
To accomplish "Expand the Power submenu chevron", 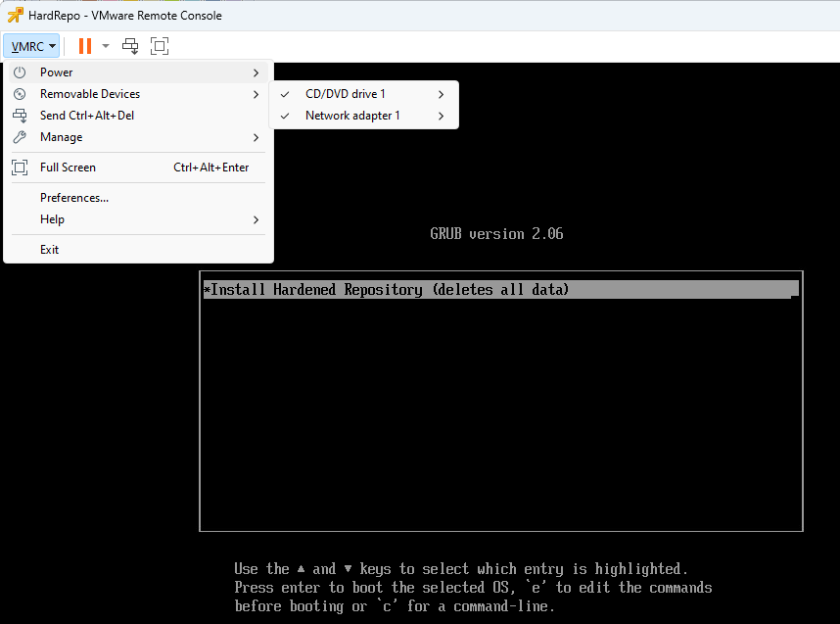I will 256,72.
